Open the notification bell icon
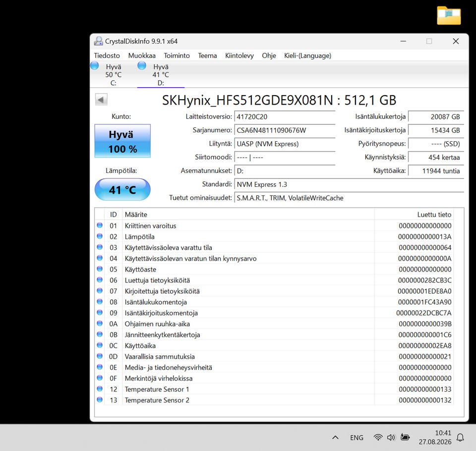 coord(460,438)
